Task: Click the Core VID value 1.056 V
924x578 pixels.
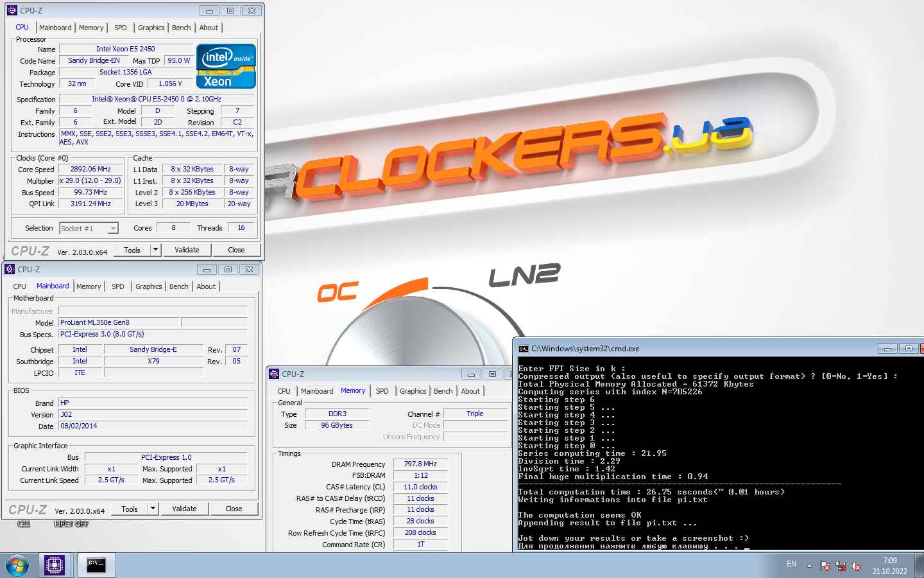Action: [170, 83]
